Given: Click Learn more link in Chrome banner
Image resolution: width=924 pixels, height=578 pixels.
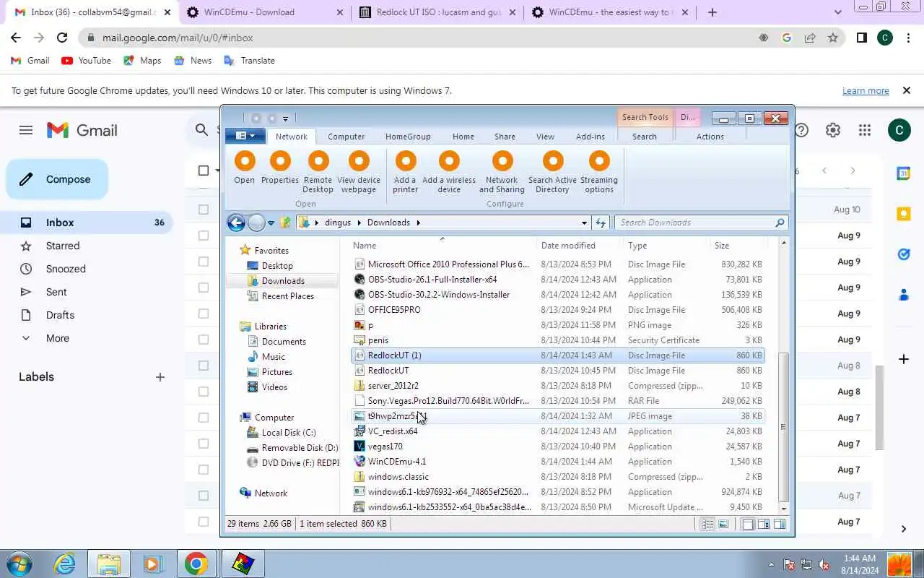Looking at the screenshot, I should pos(866,90).
